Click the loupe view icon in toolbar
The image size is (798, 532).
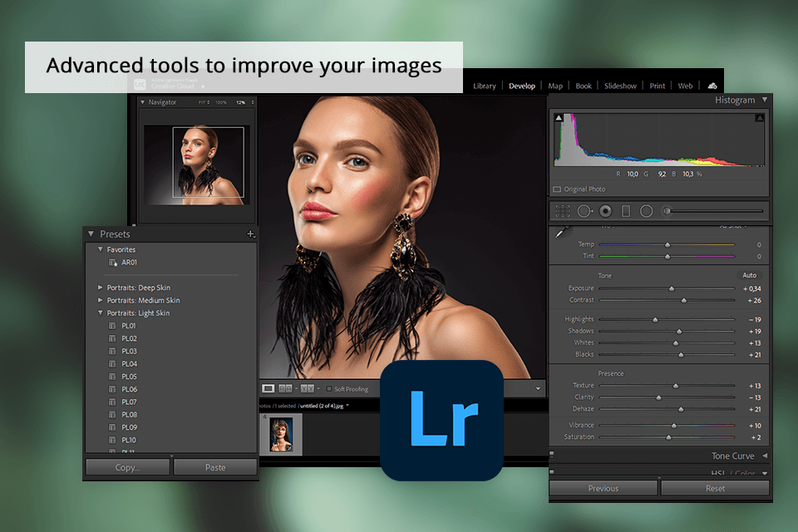268,388
